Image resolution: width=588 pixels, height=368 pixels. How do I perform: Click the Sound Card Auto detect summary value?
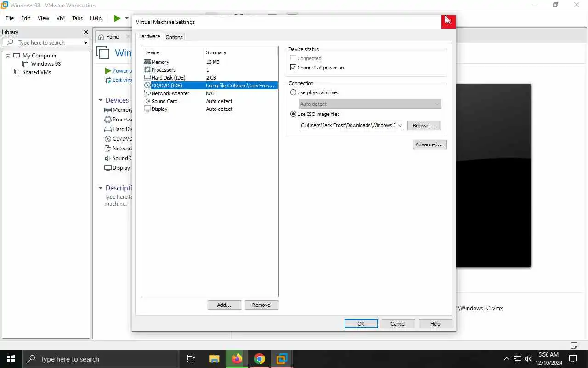click(219, 101)
